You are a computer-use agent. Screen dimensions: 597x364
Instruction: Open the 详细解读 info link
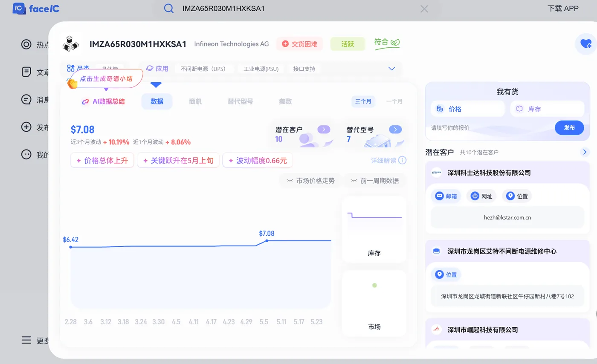(388, 160)
